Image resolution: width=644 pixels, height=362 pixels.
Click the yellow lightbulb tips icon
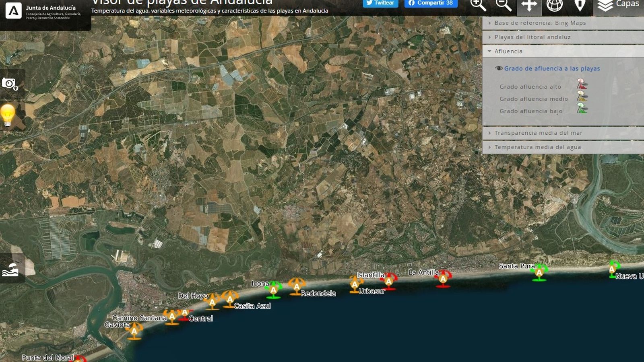[x=8, y=115]
